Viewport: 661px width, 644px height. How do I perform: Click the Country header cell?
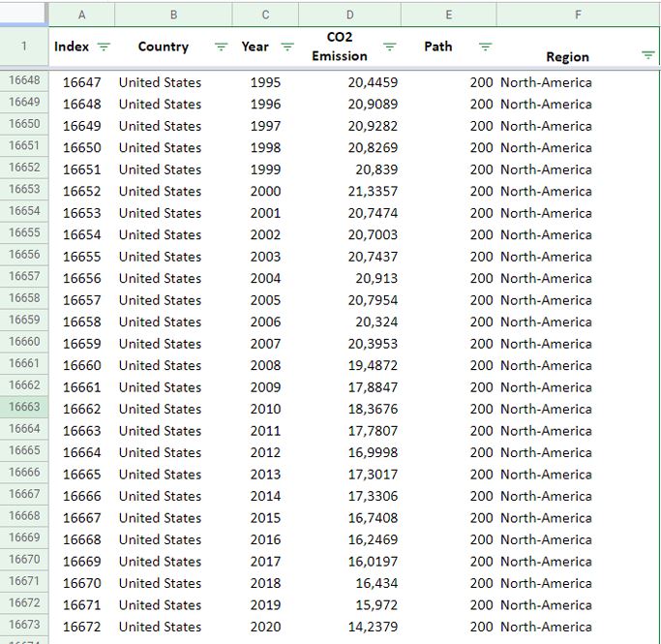pos(173,46)
